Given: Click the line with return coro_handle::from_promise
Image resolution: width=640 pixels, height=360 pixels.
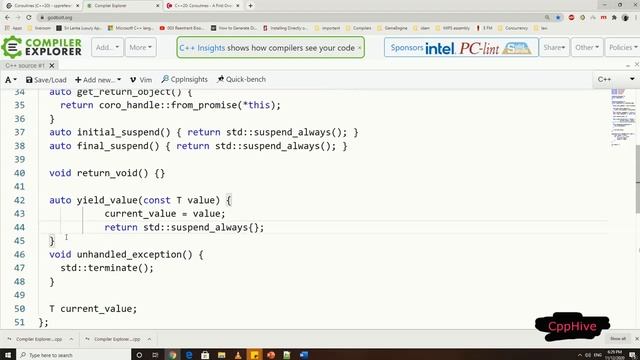Looking at the screenshot, I should pos(170,105).
